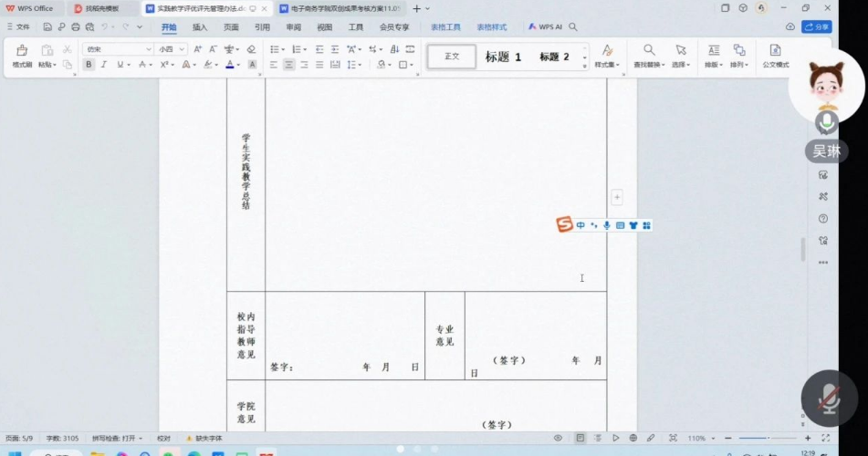The width and height of the screenshot is (868, 456).
Task: Click the clear formatting eraser icon
Action: 252,49
